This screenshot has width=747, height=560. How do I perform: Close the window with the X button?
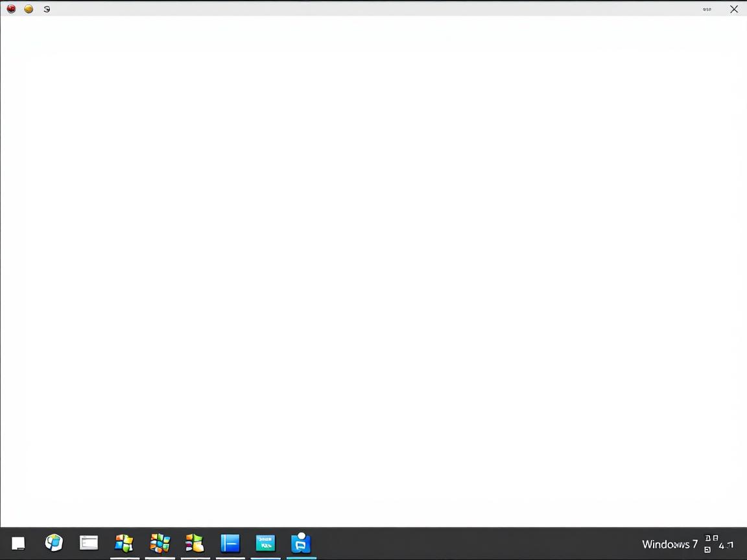[x=734, y=9]
